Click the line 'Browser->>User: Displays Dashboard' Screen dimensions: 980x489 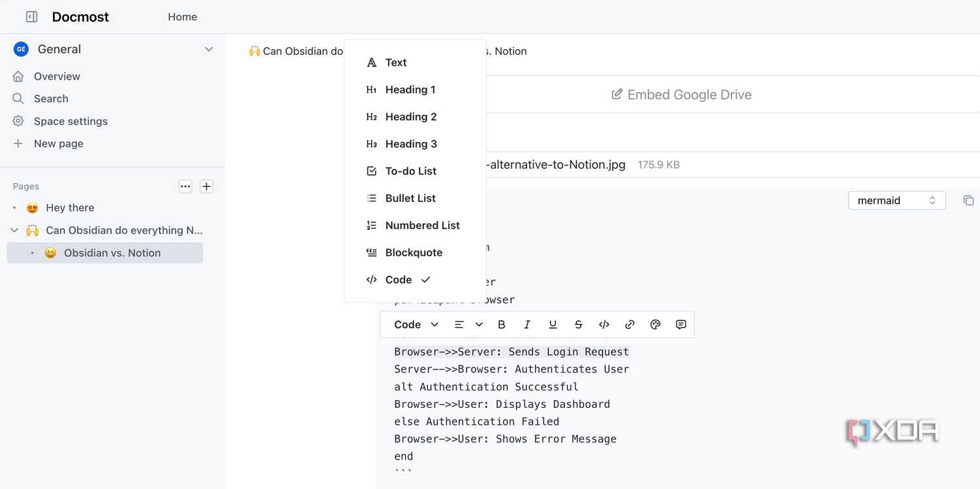(502, 404)
